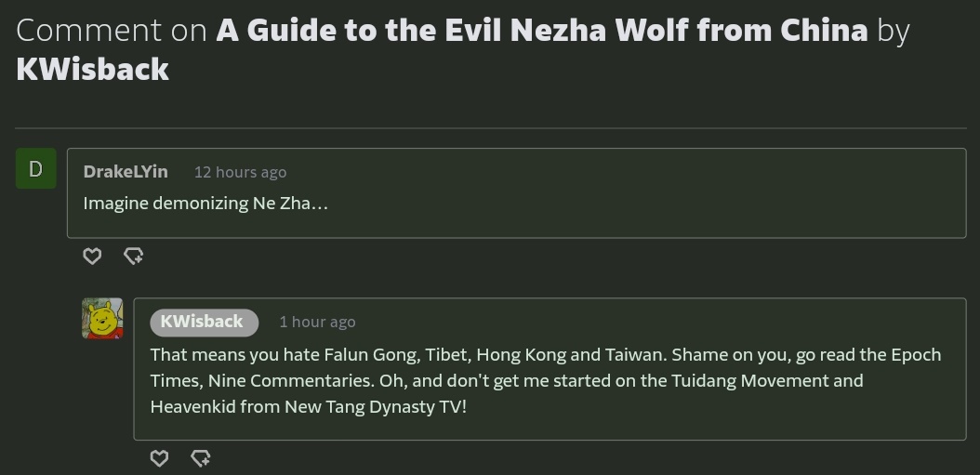Click the 'Comment on' heading text
980x475 pixels.
click(112, 31)
